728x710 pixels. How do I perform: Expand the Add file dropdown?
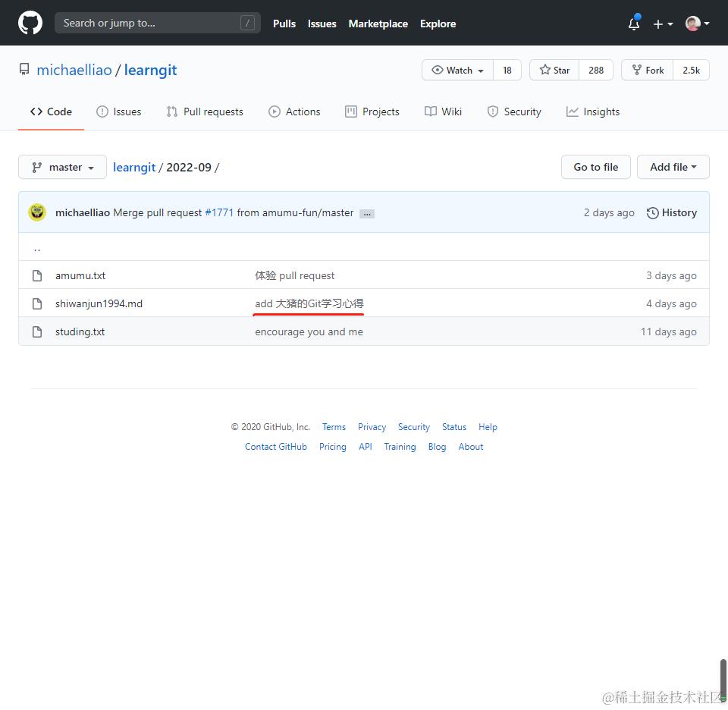pos(673,167)
